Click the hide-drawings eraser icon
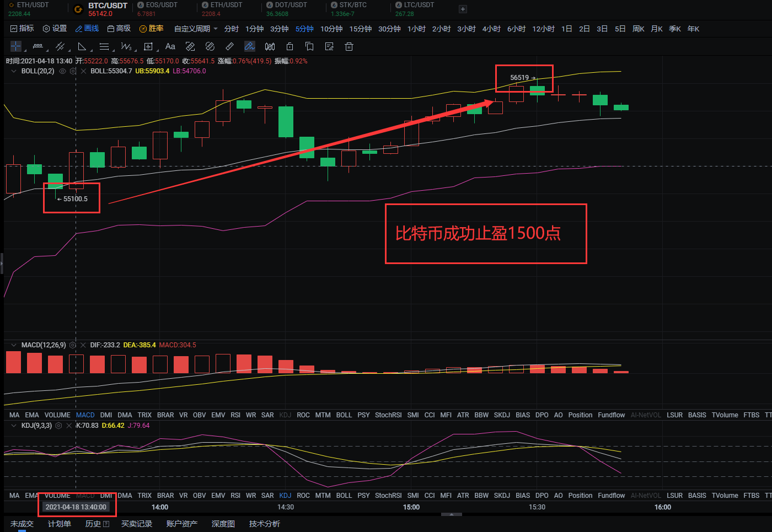 pyautogui.click(x=210, y=46)
